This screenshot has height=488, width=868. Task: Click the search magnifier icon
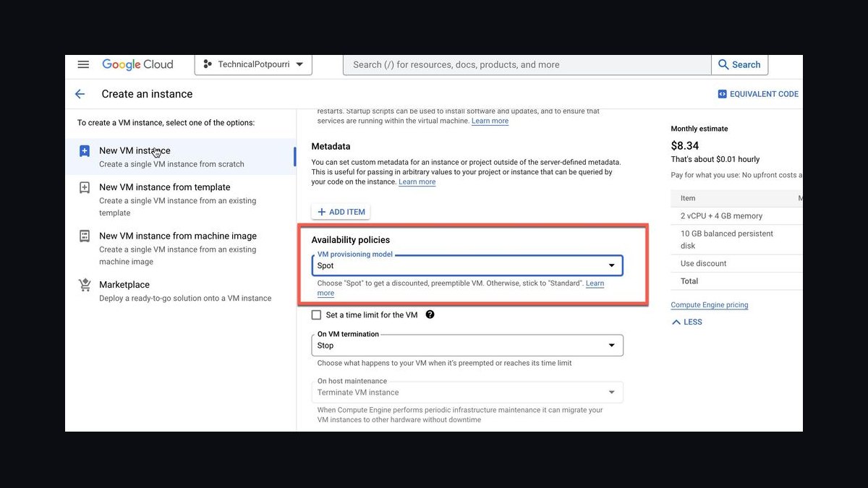(x=723, y=64)
